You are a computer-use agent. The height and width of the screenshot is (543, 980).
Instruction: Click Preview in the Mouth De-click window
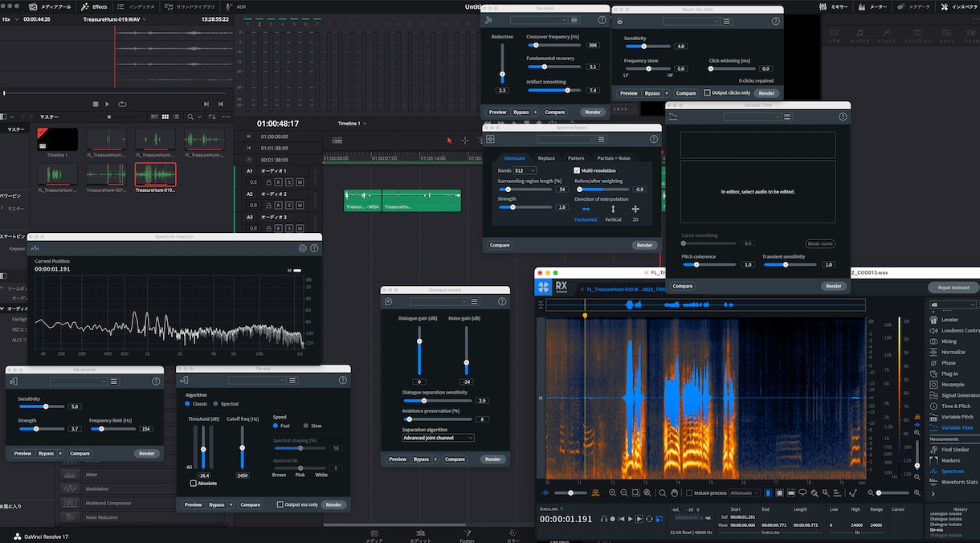[x=628, y=93]
